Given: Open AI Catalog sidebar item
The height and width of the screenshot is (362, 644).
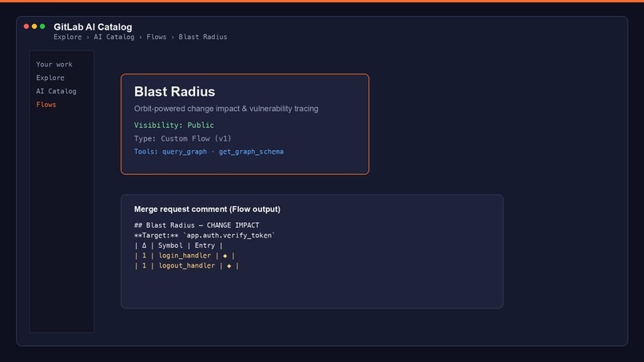Looking at the screenshot, I should coord(56,91).
